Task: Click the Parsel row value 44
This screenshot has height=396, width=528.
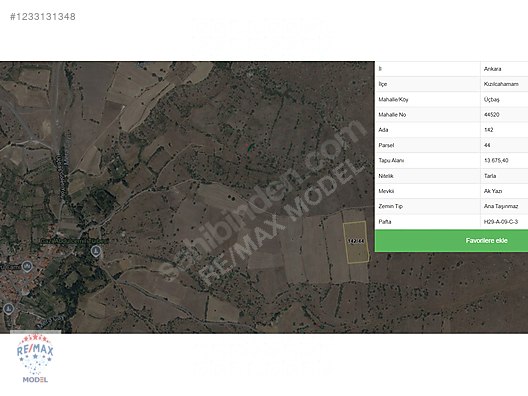Action: coord(487,145)
